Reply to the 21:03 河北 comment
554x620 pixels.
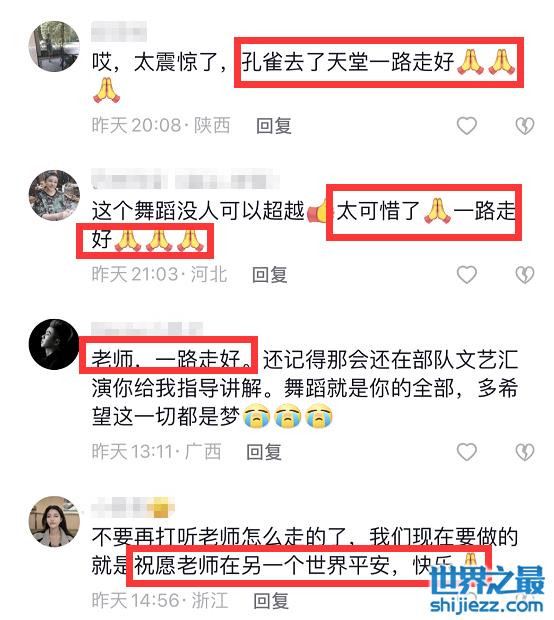pyautogui.click(x=270, y=274)
